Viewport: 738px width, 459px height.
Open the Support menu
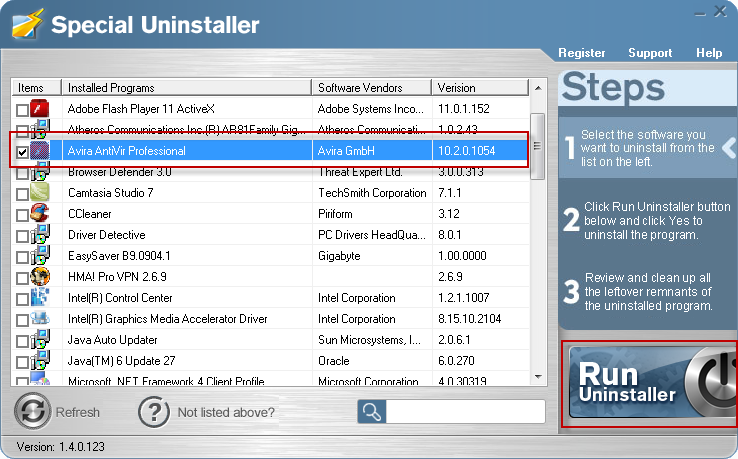click(x=650, y=53)
